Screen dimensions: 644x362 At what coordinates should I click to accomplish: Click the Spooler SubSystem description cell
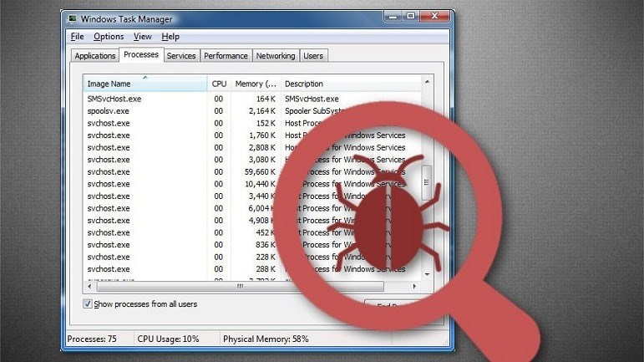314,111
